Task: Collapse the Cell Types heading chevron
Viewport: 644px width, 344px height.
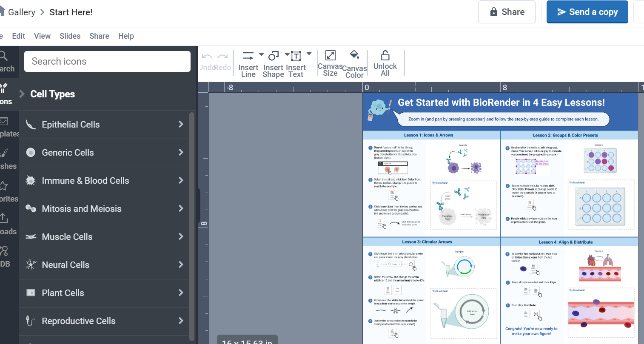Action: (22, 94)
